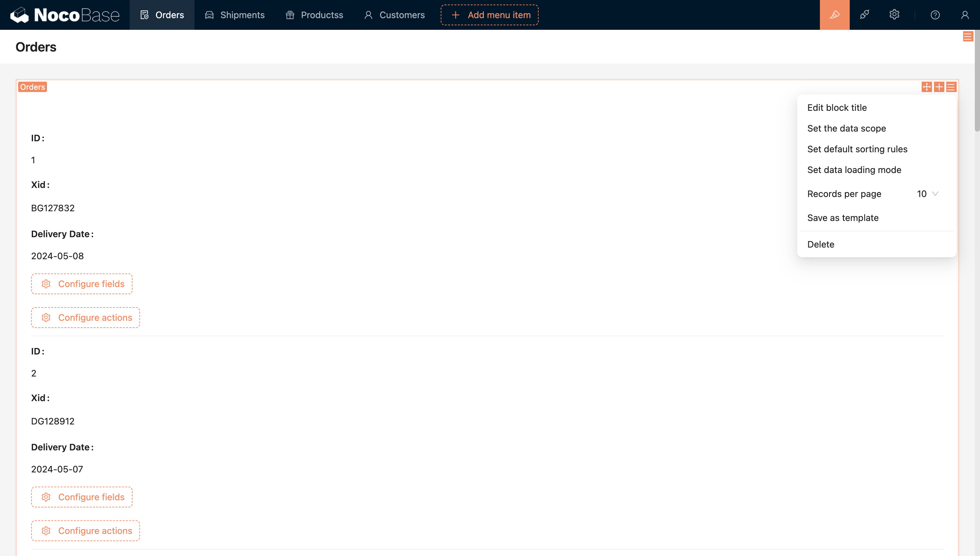Open plugin manager rocket icon
This screenshot has width=980, height=556.
[864, 15]
